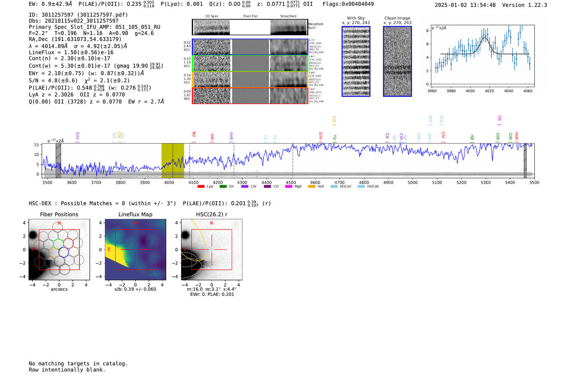Click the Cont(n) = 2.30(±0.10)e-17 line

pos(70,58)
